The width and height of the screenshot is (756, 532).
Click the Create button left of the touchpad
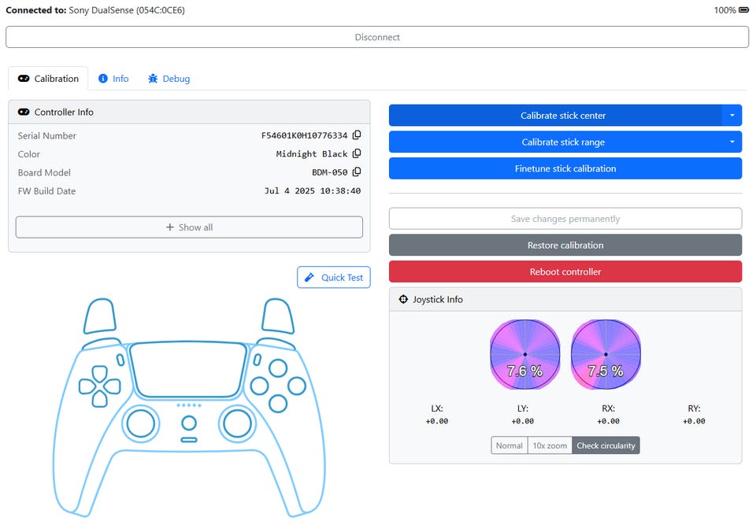click(120, 360)
